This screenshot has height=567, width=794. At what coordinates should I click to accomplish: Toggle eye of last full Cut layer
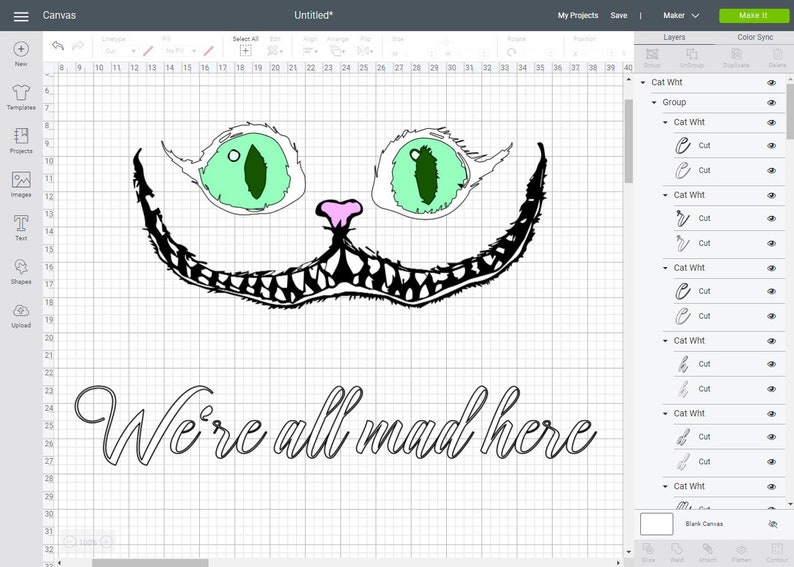pyautogui.click(x=771, y=462)
